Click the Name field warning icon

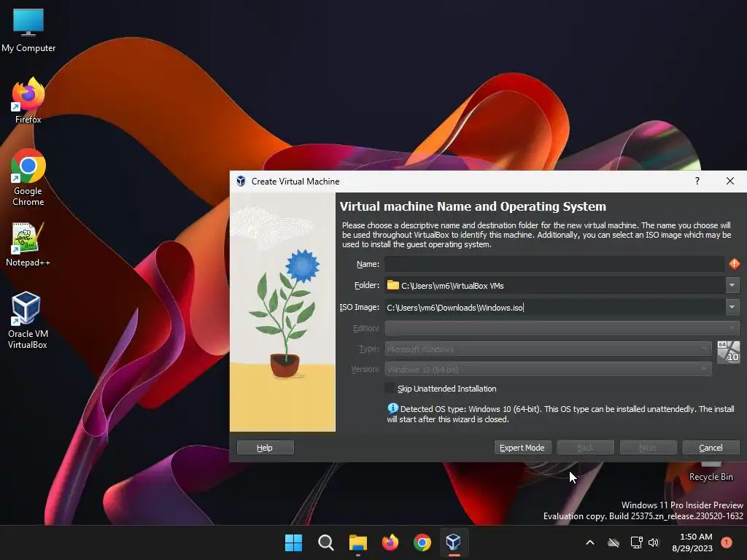coord(734,264)
